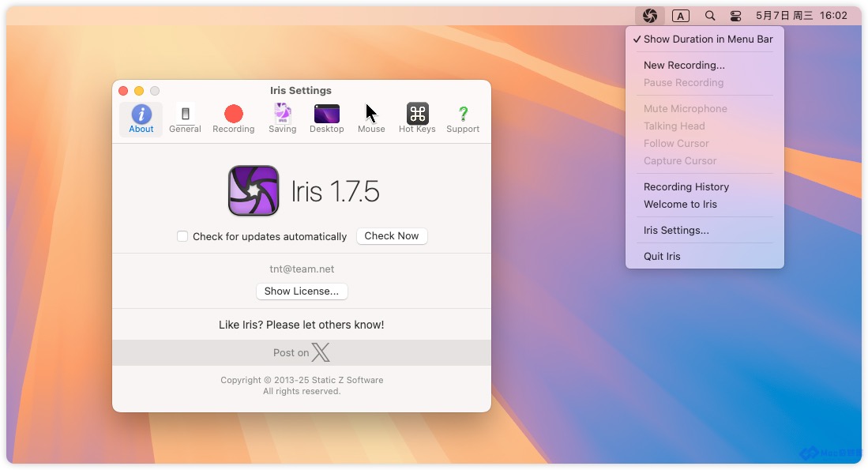Enable Check for updates automatically checkbox

click(x=182, y=236)
